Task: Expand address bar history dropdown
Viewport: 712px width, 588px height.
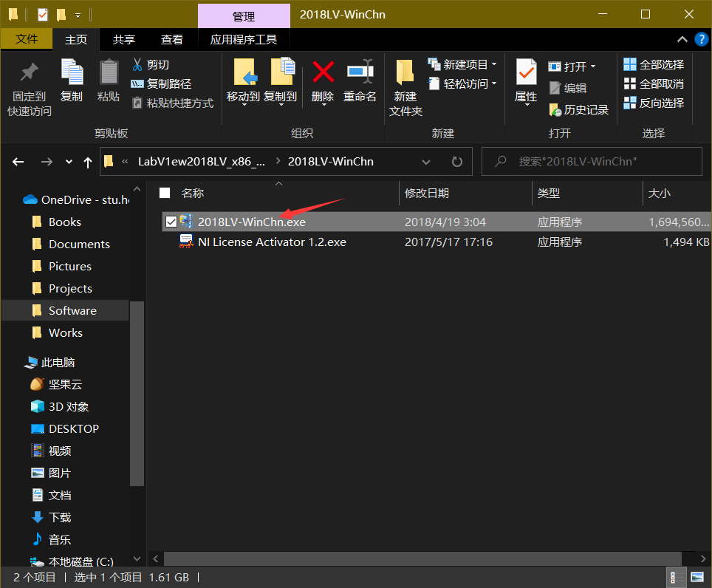Action: click(x=426, y=162)
